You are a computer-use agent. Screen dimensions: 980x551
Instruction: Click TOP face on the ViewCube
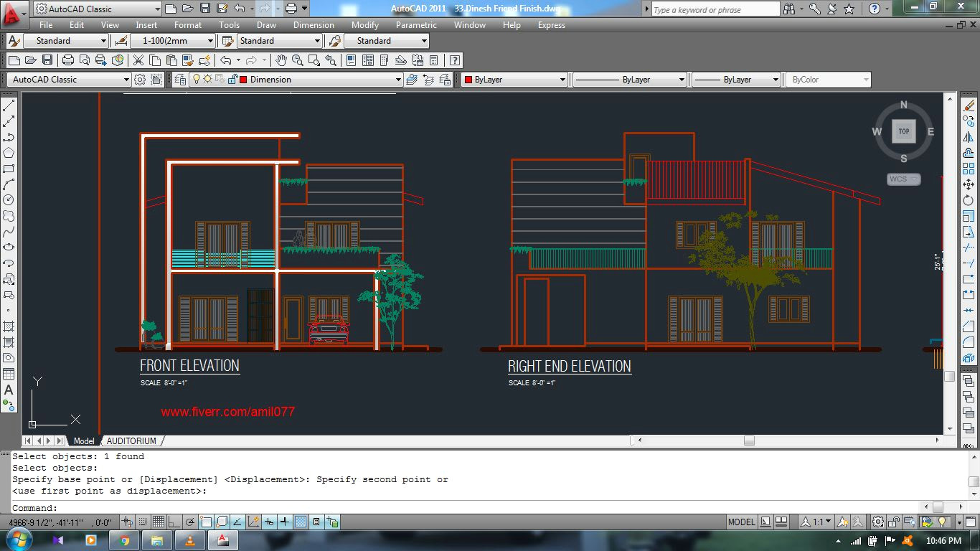(x=904, y=131)
